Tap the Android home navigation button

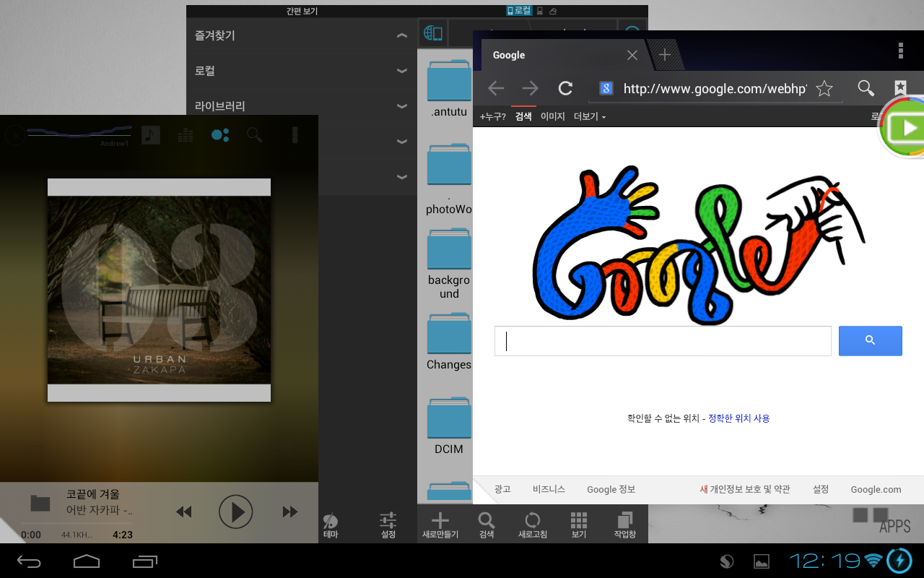coord(87,561)
